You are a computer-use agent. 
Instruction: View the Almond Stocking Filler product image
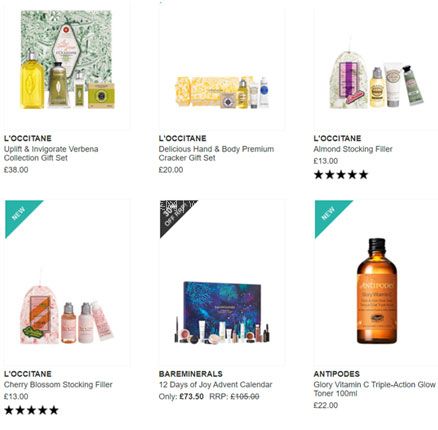(x=376, y=80)
